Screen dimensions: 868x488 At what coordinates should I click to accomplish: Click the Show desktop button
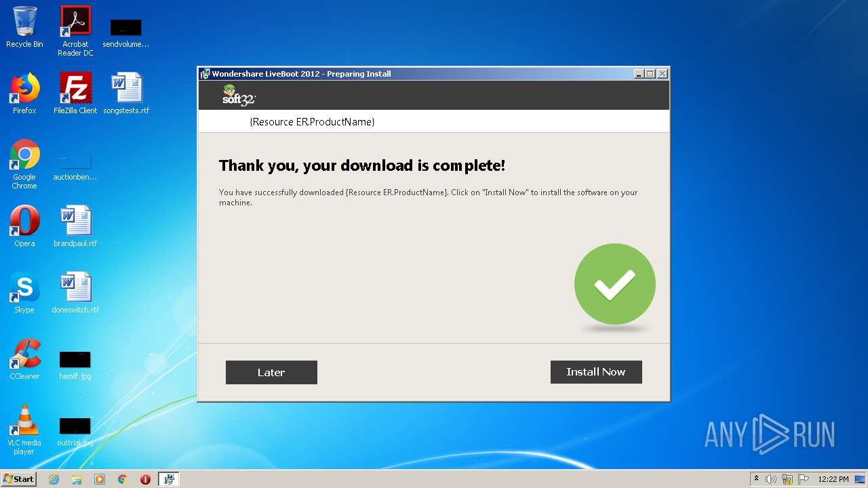point(861,479)
